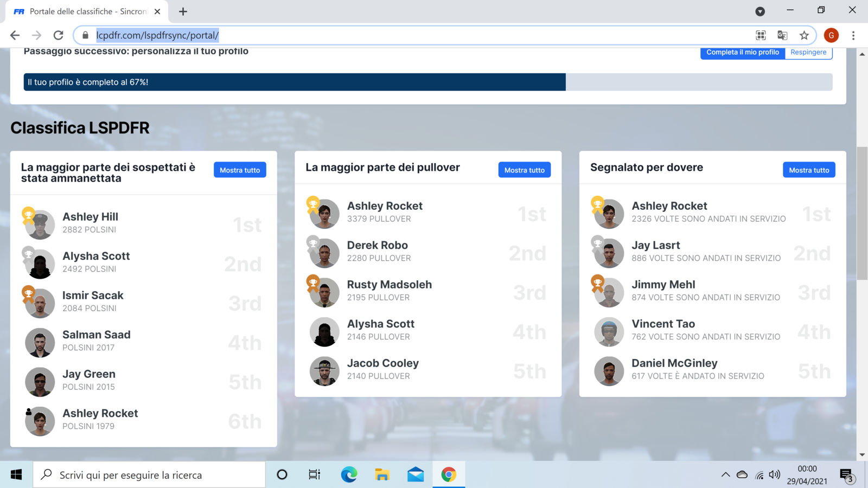Expand the hidden system tray icons

click(x=725, y=475)
